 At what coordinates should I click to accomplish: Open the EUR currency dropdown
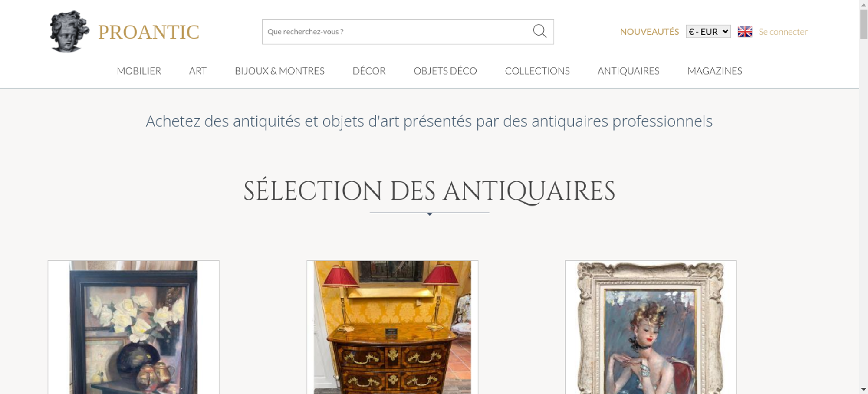pyautogui.click(x=708, y=32)
